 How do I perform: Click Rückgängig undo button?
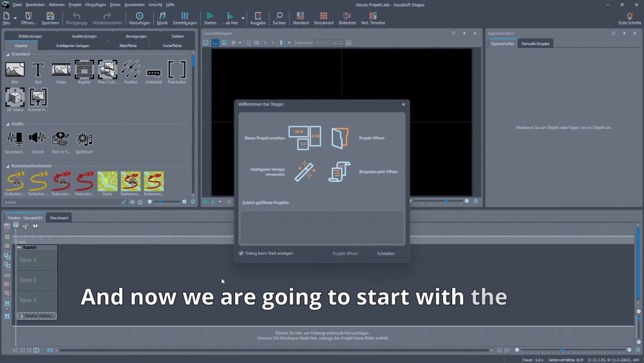pyautogui.click(x=77, y=18)
